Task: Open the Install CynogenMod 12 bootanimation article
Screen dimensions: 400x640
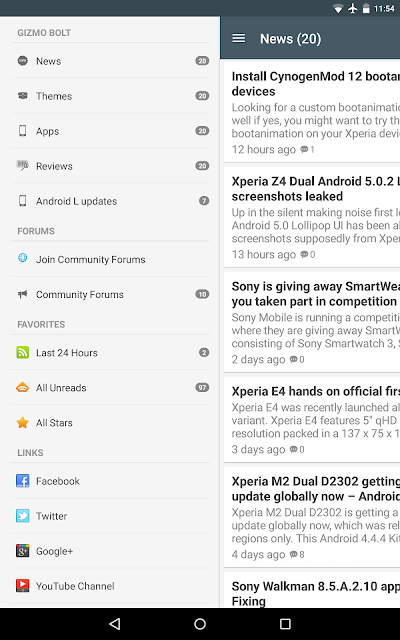Action: pos(312,112)
